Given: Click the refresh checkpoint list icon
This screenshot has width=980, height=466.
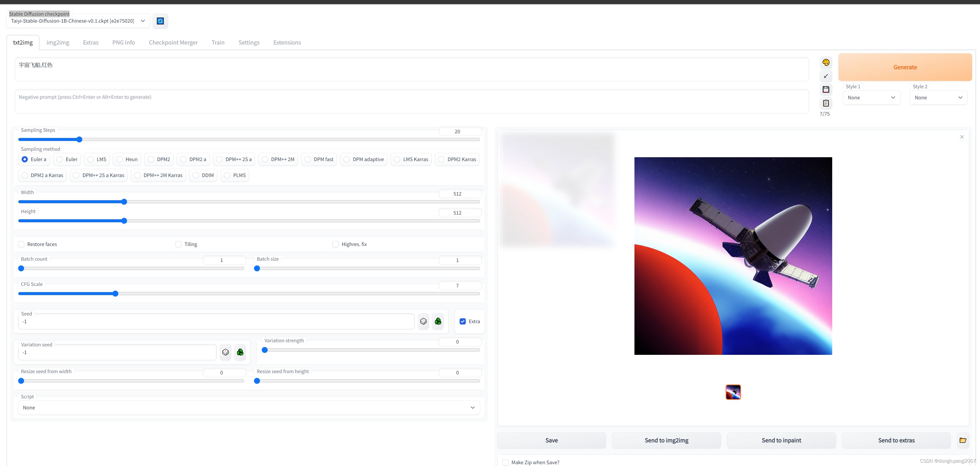Looking at the screenshot, I should (x=160, y=21).
